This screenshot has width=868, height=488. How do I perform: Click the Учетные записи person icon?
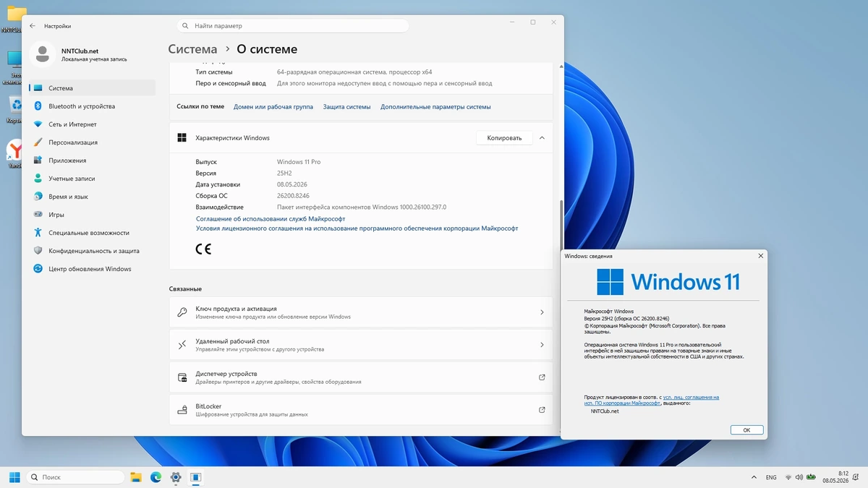[x=38, y=179]
